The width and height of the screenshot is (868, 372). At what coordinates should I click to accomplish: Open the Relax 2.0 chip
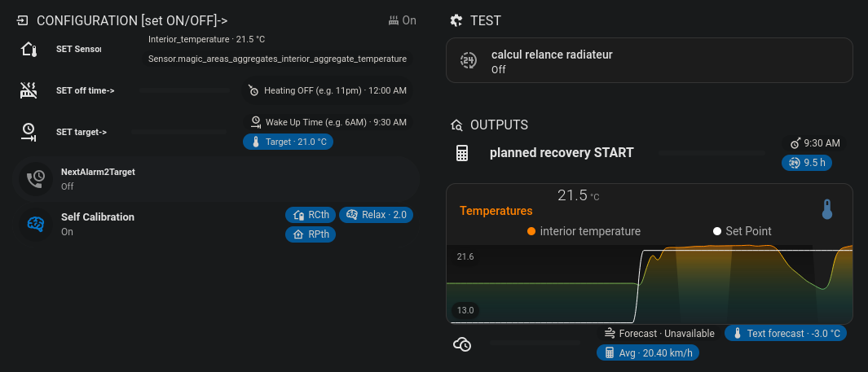[376, 215]
